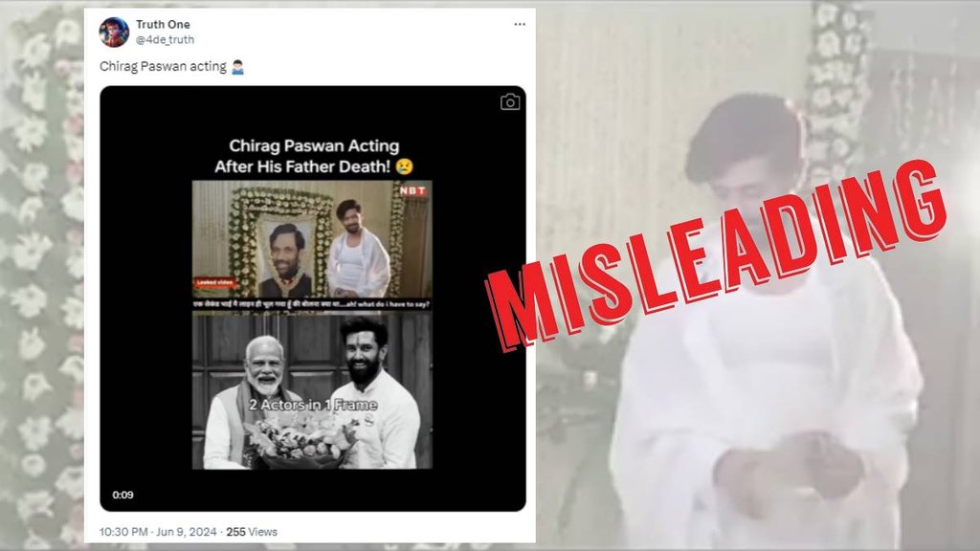Click the '2 Actors in 1 Frame' overlay text

click(x=313, y=405)
